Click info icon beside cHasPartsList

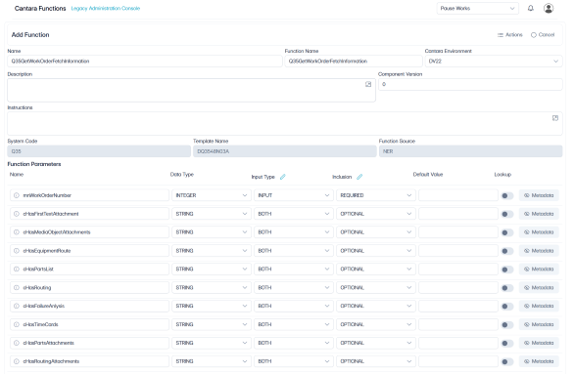16,269
